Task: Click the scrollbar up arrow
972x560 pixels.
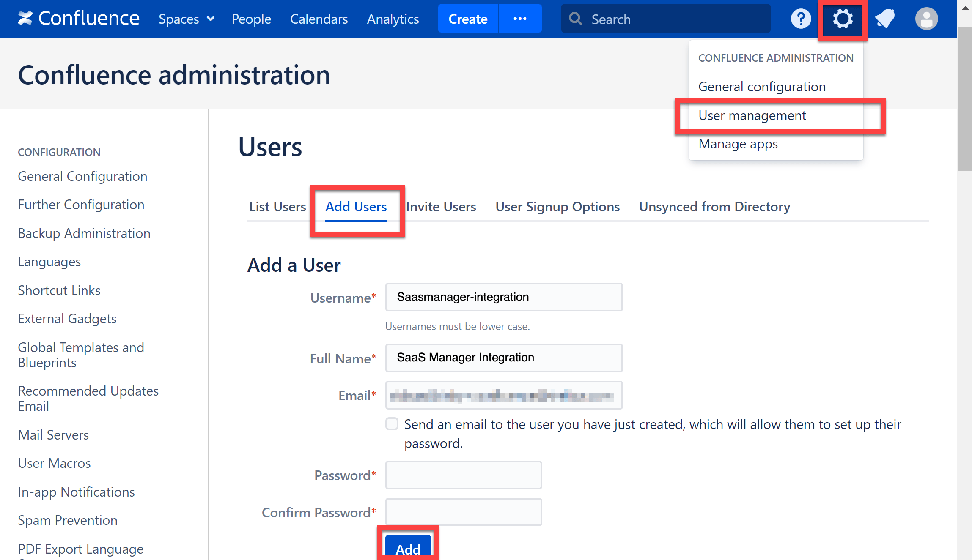Action: pyautogui.click(x=965, y=8)
